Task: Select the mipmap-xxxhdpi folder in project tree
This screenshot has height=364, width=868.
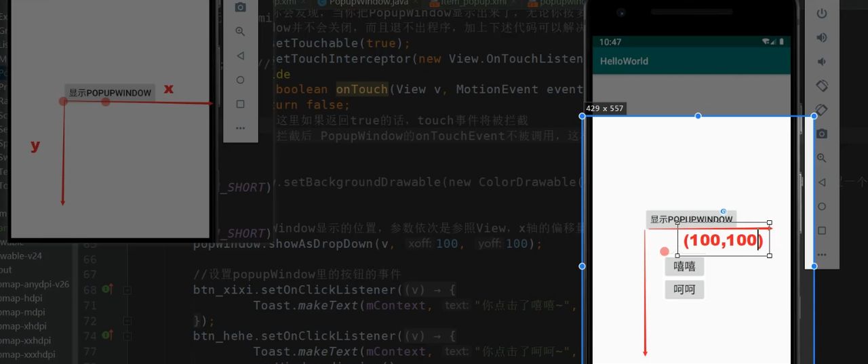Action: pos(27,355)
